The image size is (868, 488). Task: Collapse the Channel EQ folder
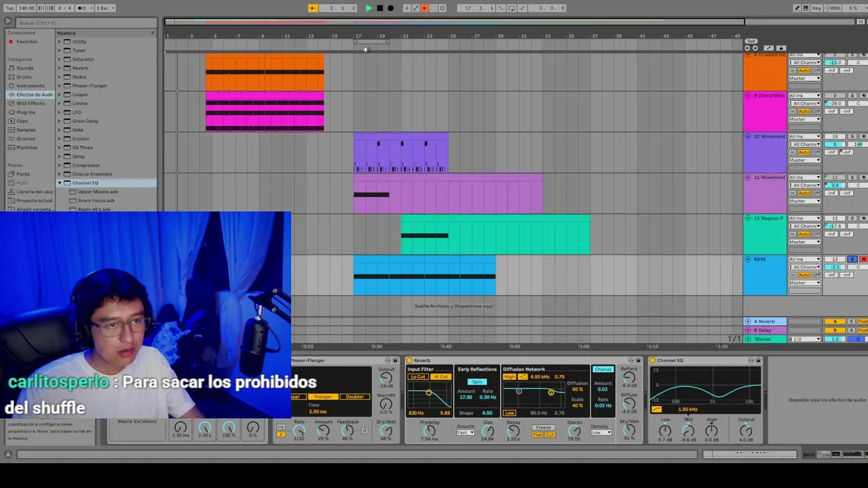(x=59, y=183)
